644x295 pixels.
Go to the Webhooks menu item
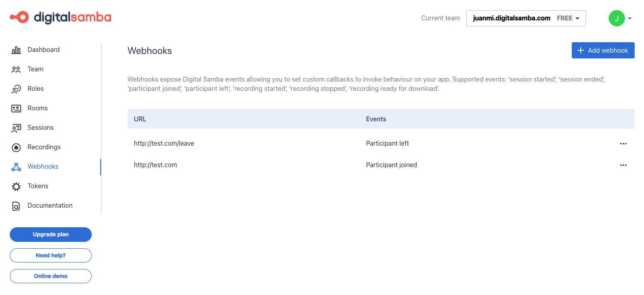(x=43, y=167)
